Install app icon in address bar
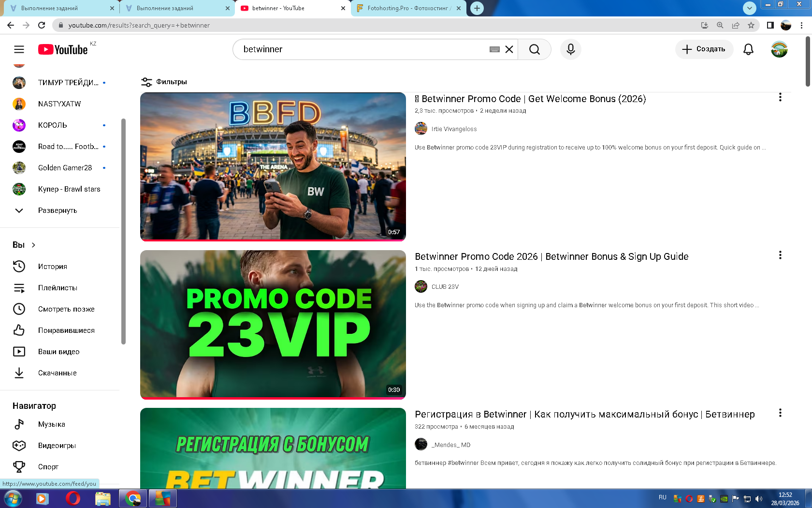The image size is (812, 508). 705,25
